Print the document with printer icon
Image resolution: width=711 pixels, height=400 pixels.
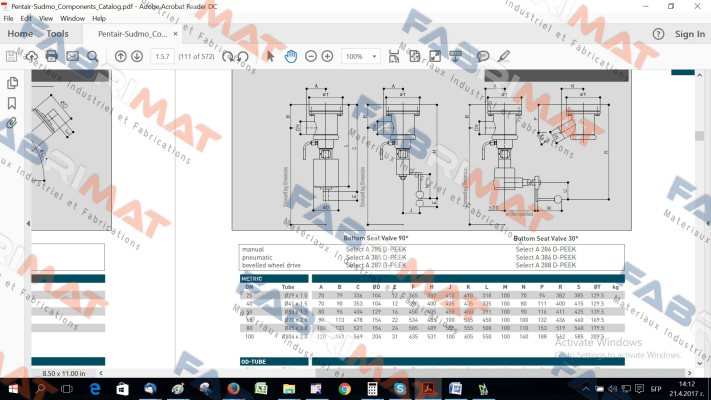tap(52, 56)
